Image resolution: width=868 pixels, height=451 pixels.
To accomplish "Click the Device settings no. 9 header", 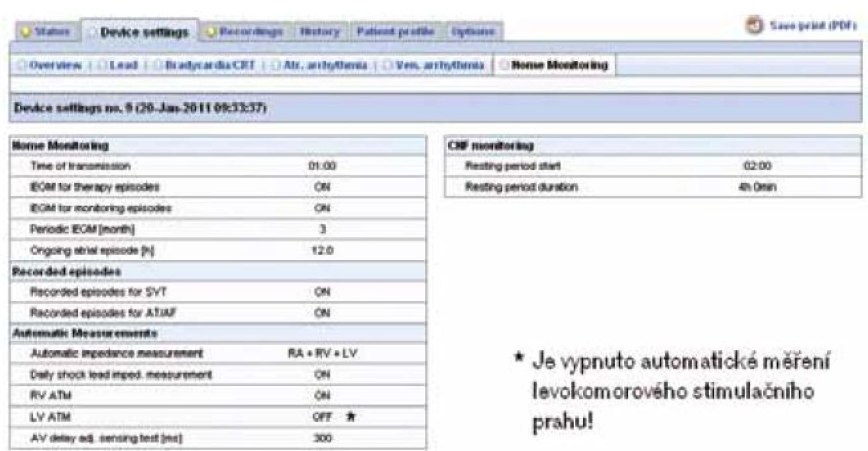I will coord(435,108).
